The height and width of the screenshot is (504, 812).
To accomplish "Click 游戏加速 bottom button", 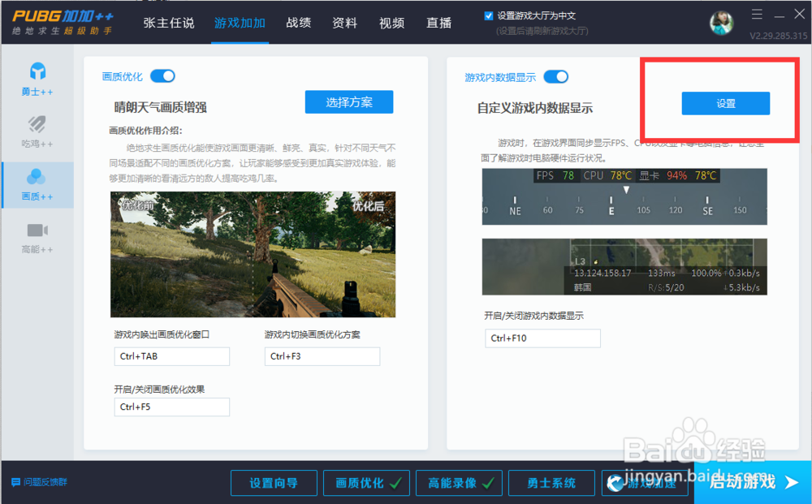I will 645,483.
